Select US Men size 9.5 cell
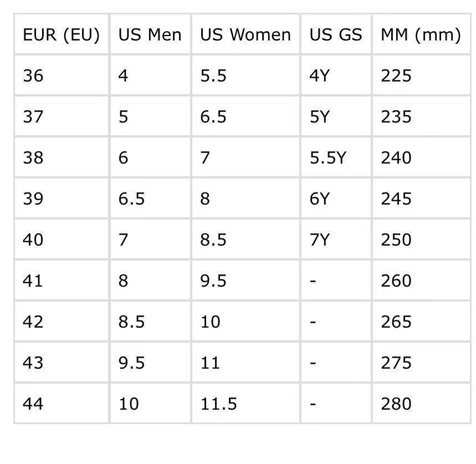476x464 pixels. [x=131, y=363]
